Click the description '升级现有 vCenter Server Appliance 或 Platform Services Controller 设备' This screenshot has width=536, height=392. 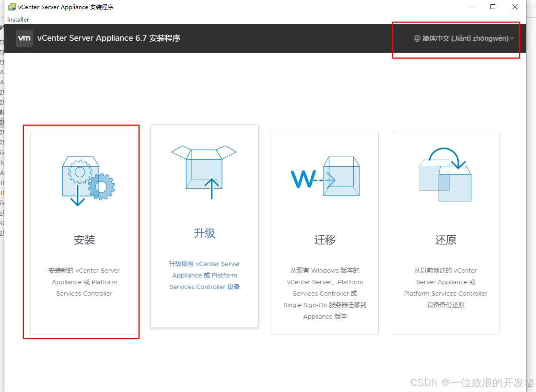point(204,275)
